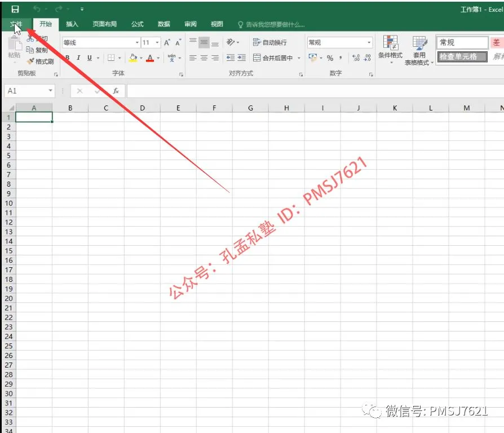
Task: Open the font group dialog launcher
Action: (182, 74)
